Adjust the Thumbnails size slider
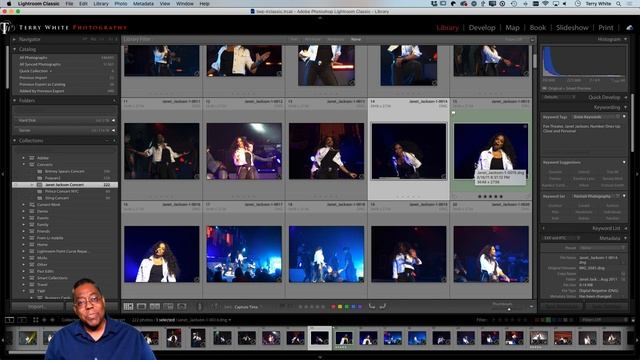 (x=508, y=309)
